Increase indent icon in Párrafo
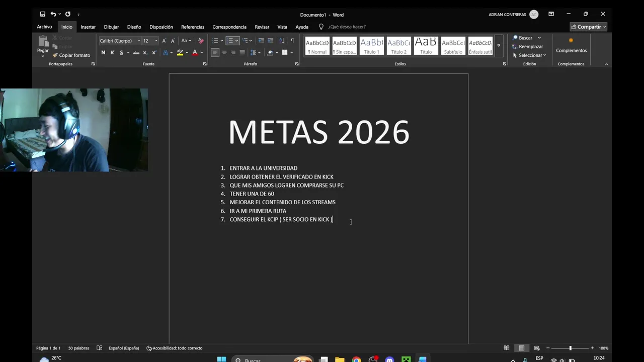 (270, 41)
